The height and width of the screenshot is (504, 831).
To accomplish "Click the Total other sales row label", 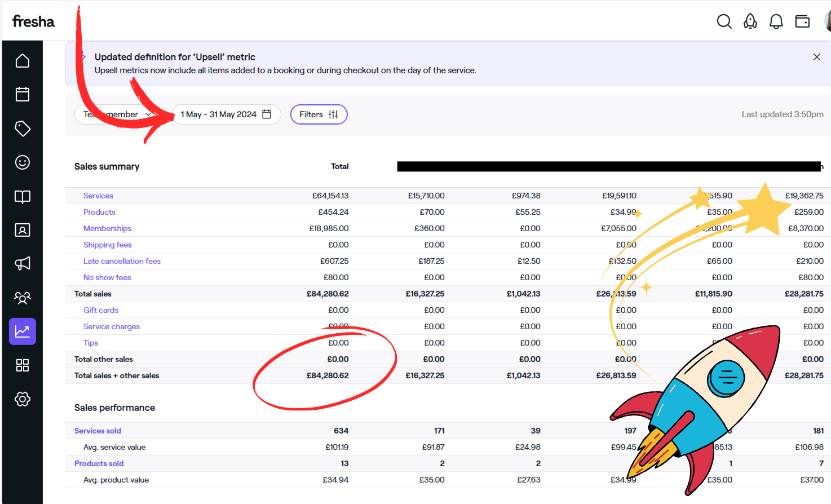I will [x=104, y=359].
